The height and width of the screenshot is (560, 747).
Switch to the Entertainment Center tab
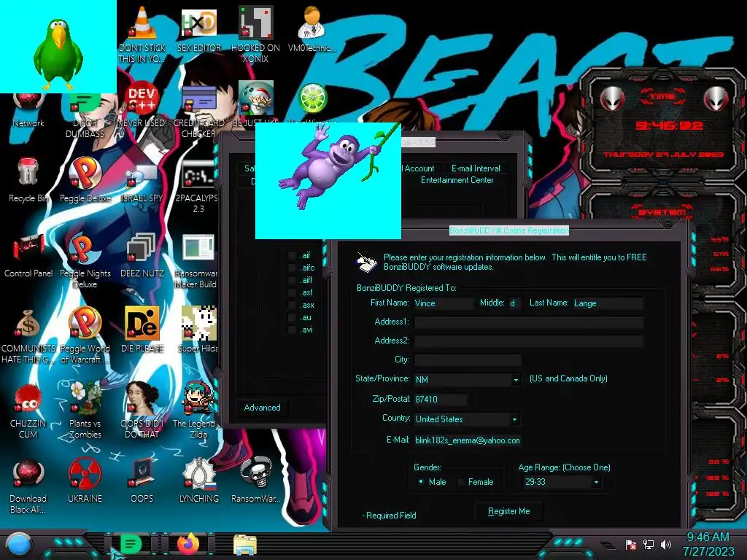click(457, 181)
